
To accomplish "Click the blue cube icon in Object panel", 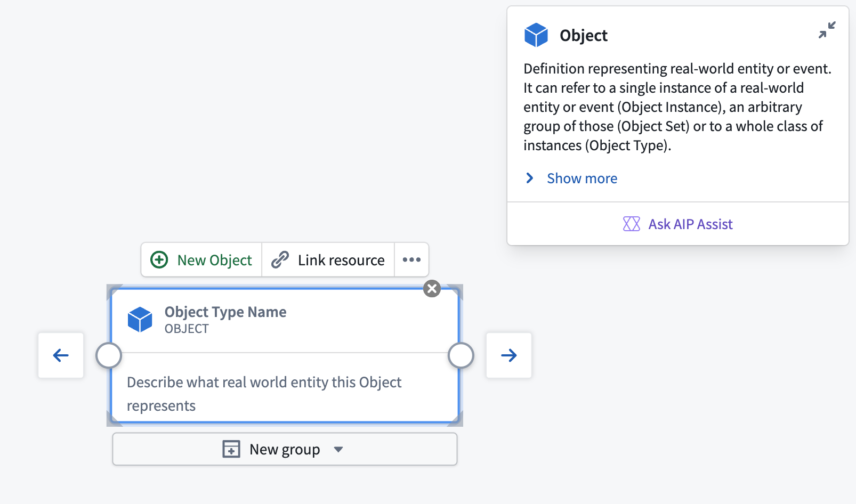I will click(536, 35).
